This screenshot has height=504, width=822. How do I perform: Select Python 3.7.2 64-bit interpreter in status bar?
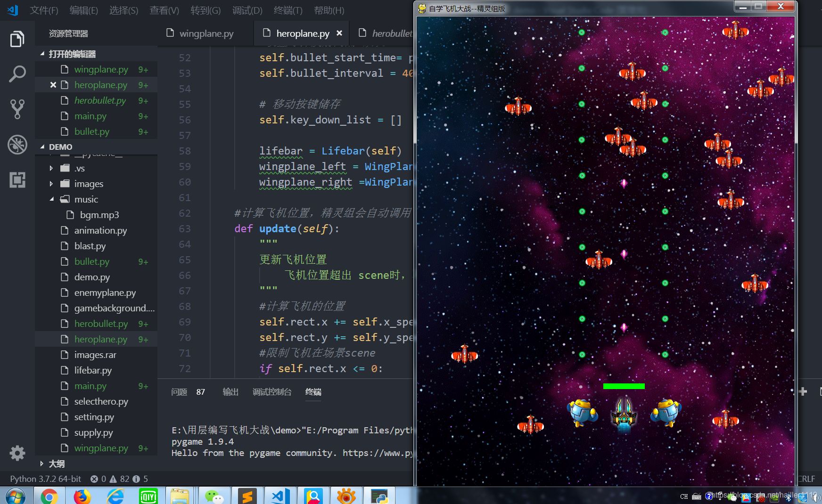[46, 479]
